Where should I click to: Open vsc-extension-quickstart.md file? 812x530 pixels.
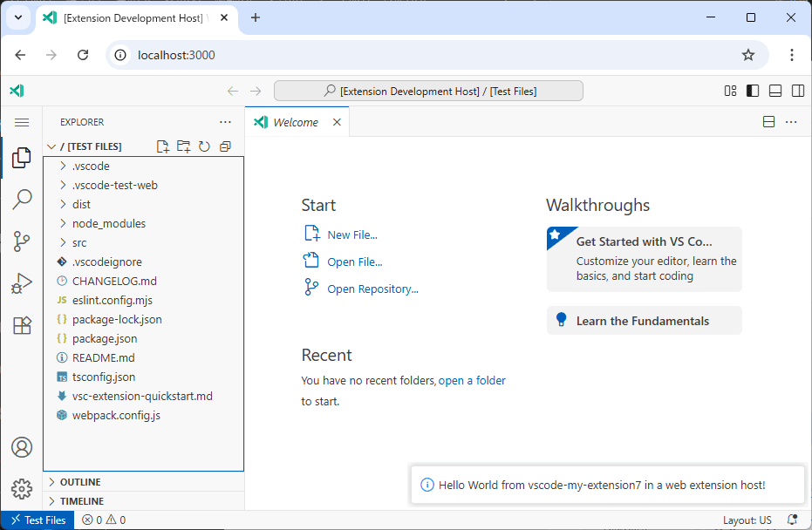tap(144, 396)
